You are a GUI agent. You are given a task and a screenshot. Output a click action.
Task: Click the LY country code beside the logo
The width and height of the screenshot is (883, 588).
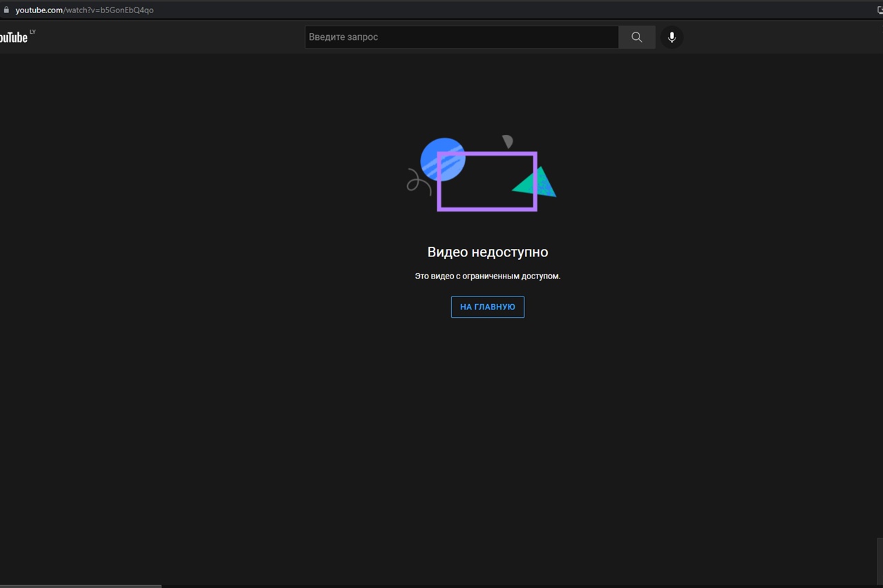click(x=32, y=32)
